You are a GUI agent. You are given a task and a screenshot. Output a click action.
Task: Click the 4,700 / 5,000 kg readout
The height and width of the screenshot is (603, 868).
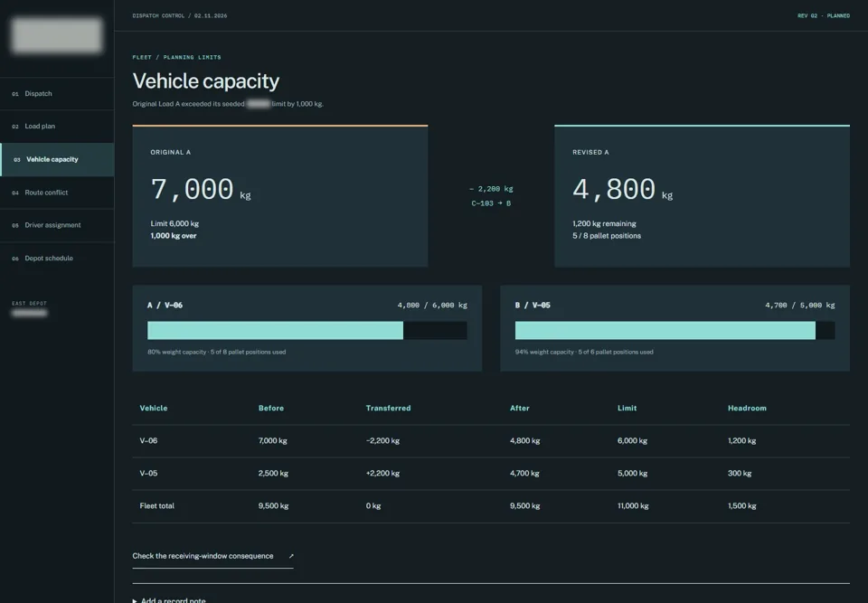point(800,305)
